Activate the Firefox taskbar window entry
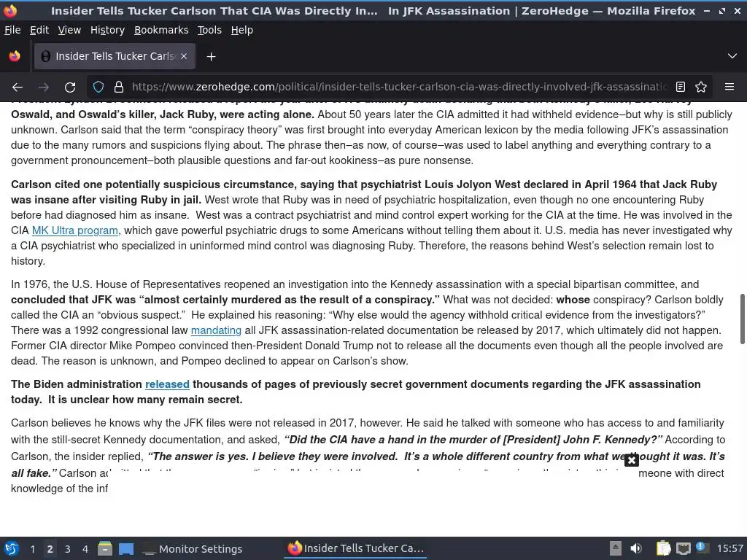747x560 pixels. (x=356, y=548)
